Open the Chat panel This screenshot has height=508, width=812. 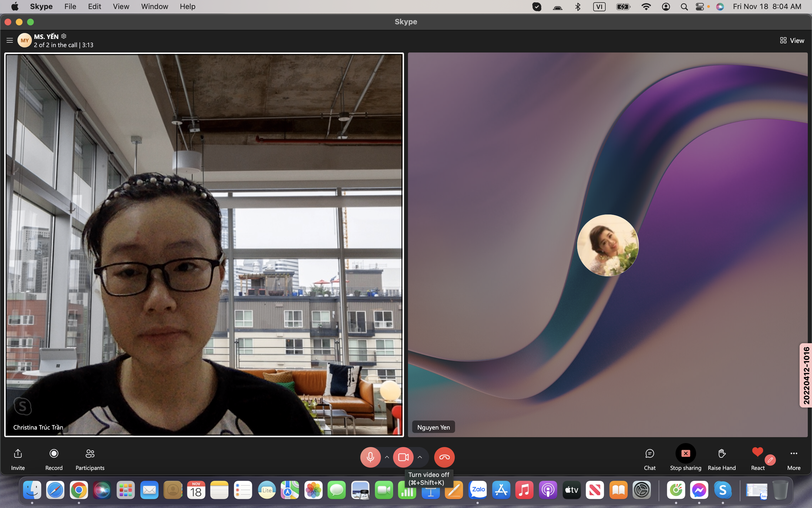650,459
